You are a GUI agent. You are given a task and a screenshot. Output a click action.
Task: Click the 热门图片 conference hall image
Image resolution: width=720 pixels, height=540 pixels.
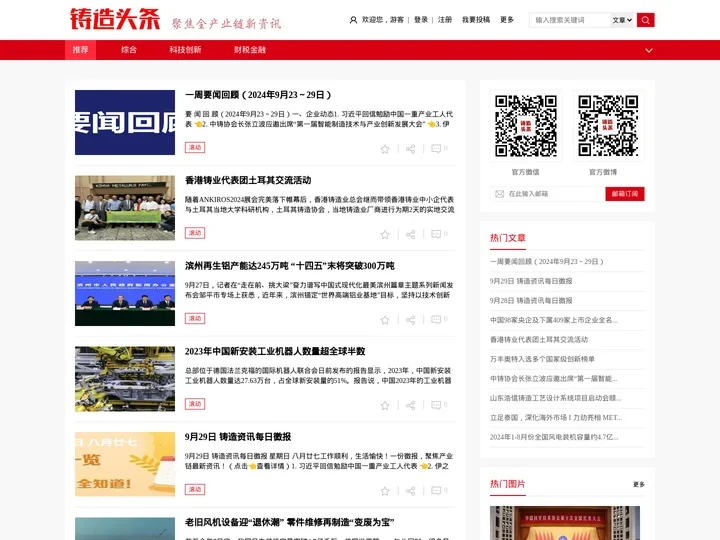click(x=565, y=523)
